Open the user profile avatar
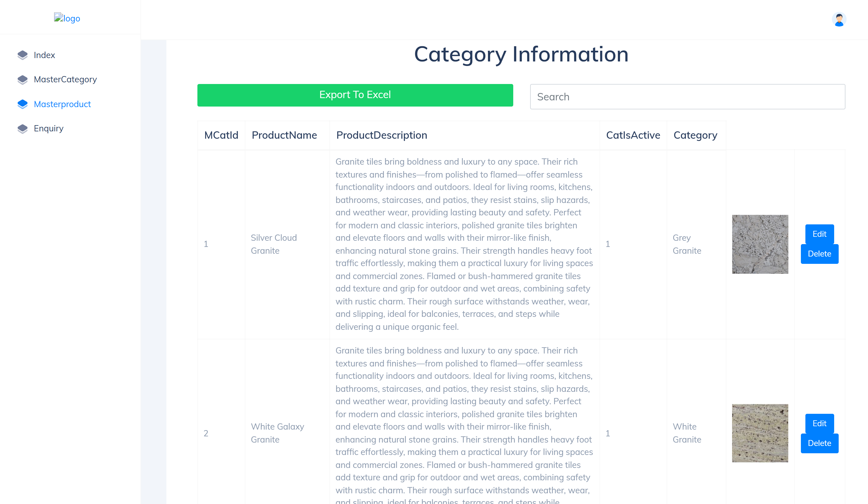The height and width of the screenshot is (504, 868). point(839,19)
